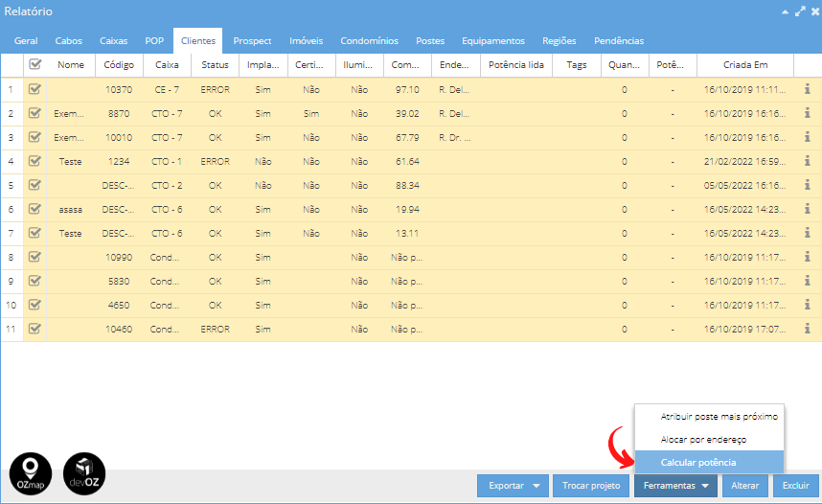Image resolution: width=822 pixels, height=504 pixels.
Task: Click the Excluir button
Action: pos(796,486)
